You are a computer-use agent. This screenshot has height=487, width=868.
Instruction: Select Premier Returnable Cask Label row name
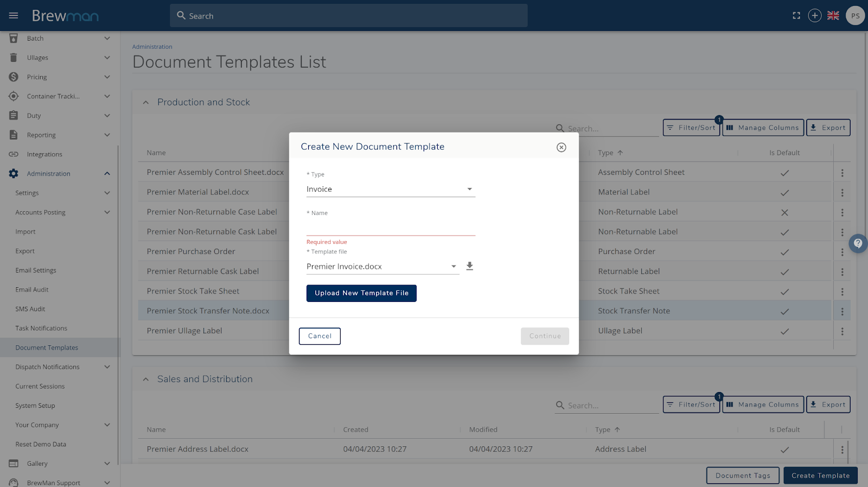[x=202, y=271]
